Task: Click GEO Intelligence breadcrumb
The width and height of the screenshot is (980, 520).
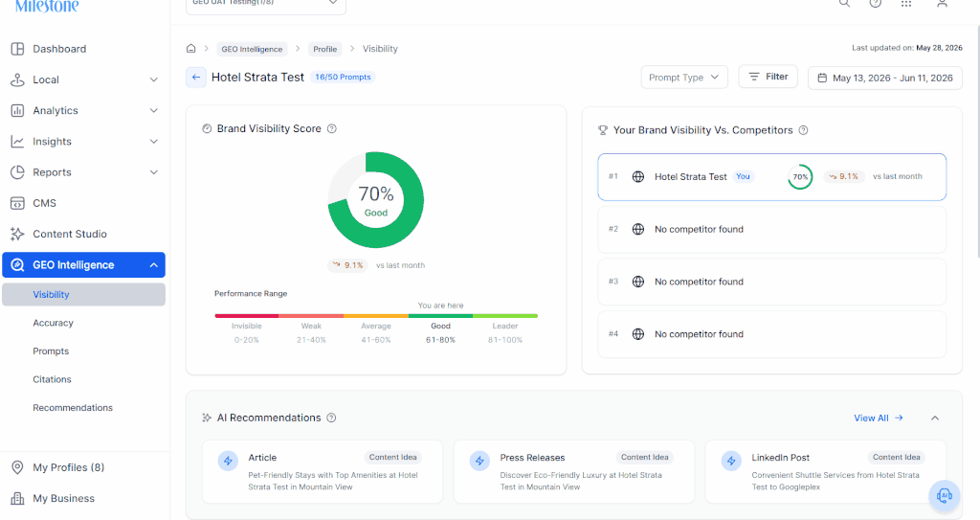Action: 252,49
